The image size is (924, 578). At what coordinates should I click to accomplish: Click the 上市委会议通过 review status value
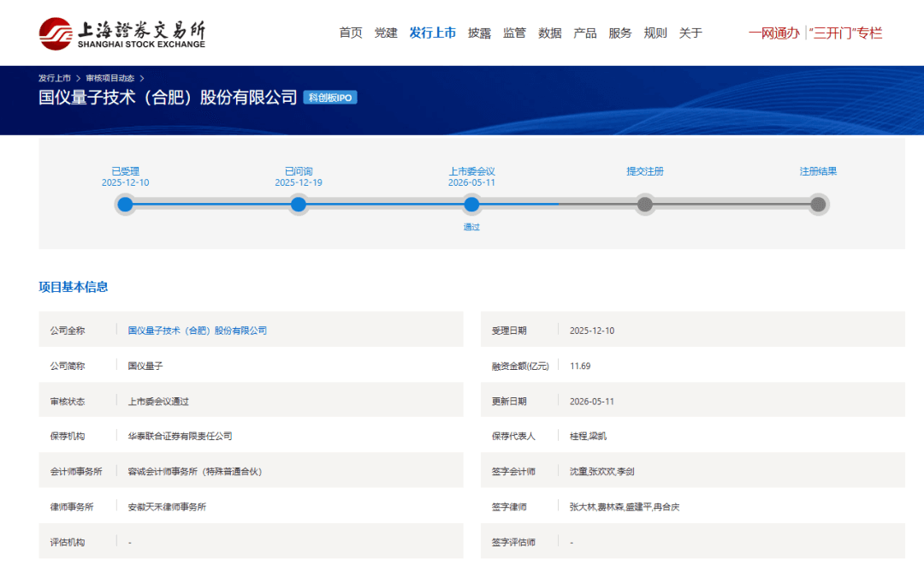point(158,401)
